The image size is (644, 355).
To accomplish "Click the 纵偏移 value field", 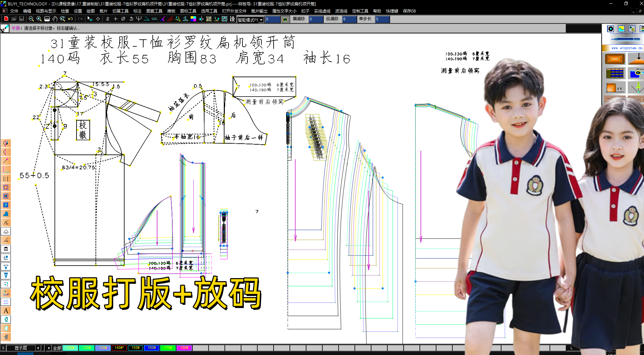I will 350,19.
